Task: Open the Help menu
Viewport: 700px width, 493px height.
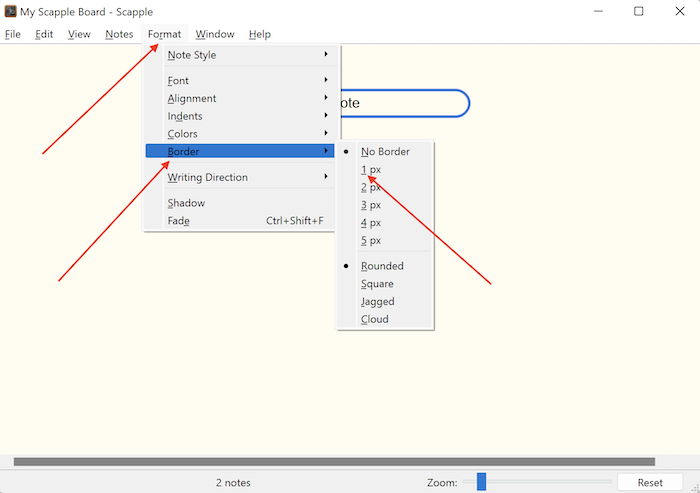Action: click(260, 34)
